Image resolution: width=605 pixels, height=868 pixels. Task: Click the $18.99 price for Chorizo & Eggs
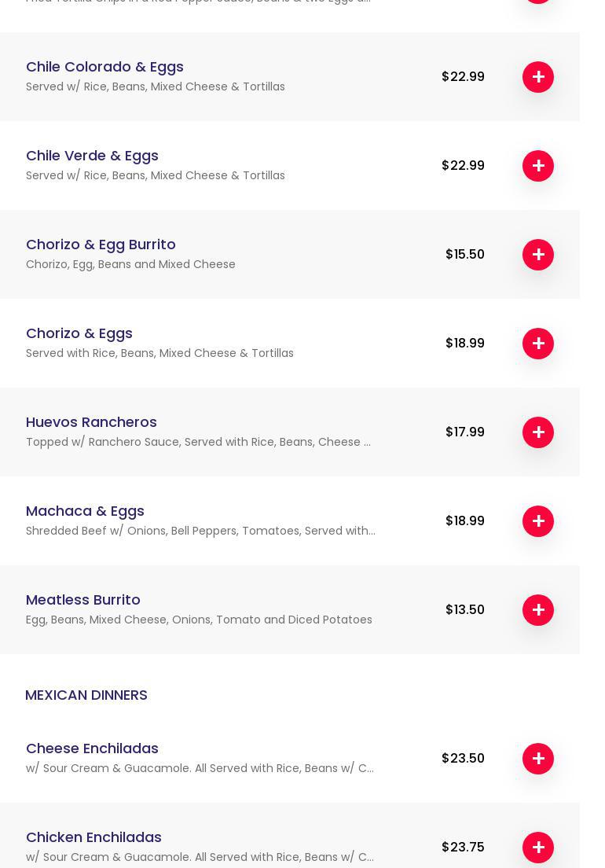[x=464, y=344]
